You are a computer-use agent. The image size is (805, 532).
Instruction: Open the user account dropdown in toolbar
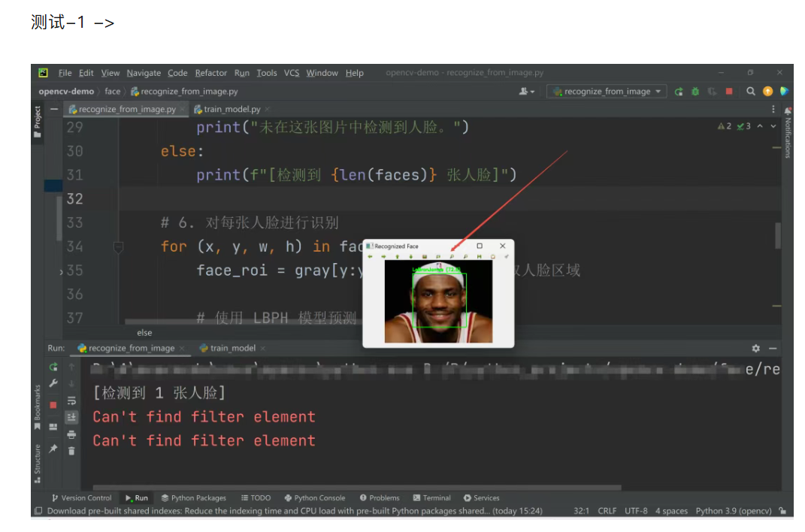[527, 92]
